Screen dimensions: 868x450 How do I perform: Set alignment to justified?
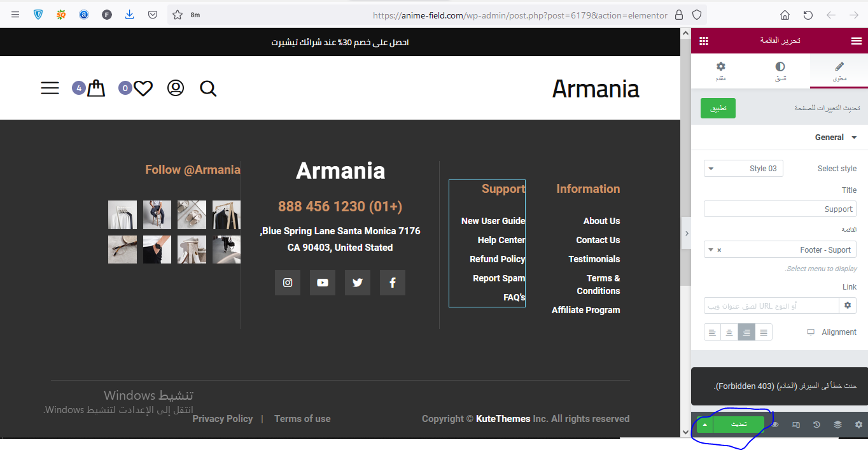click(764, 332)
